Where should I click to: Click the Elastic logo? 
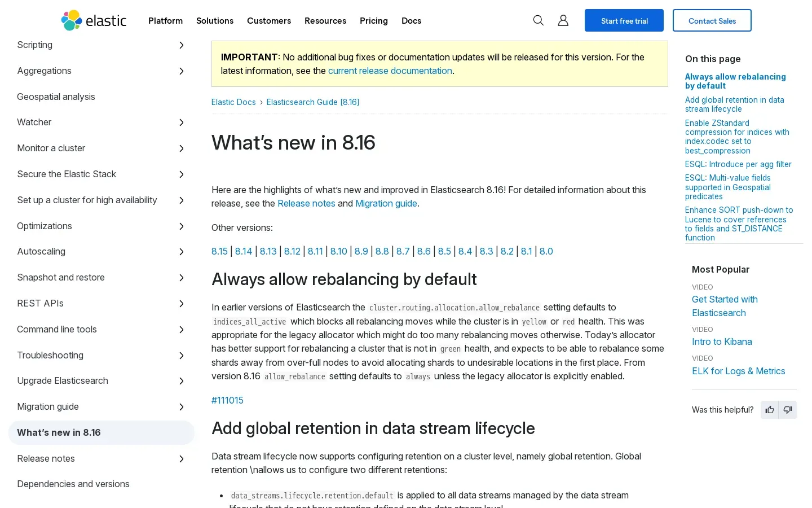click(x=94, y=20)
